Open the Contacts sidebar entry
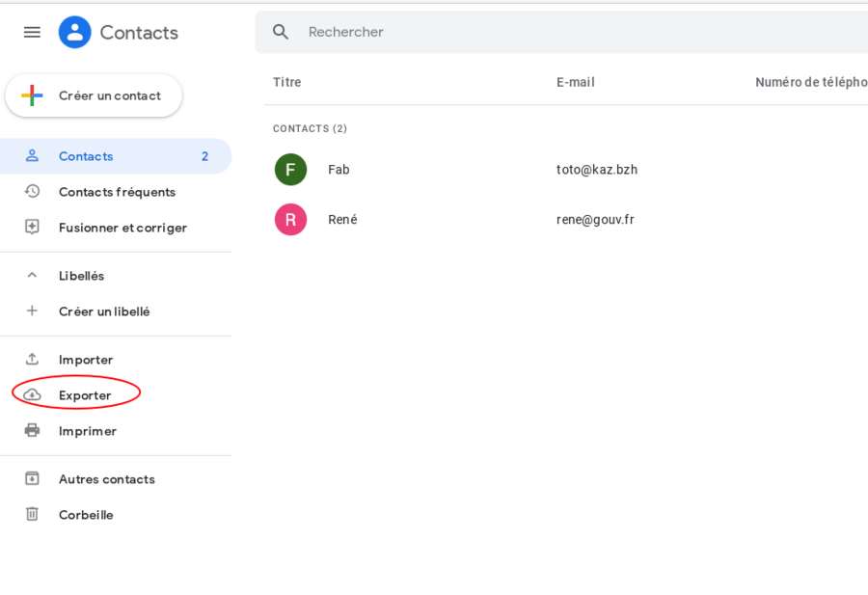 click(x=86, y=155)
